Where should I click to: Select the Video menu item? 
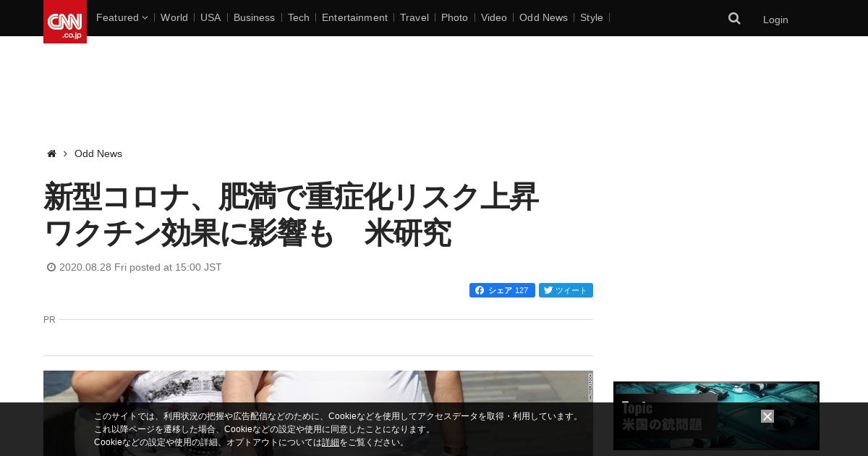(494, 17)
